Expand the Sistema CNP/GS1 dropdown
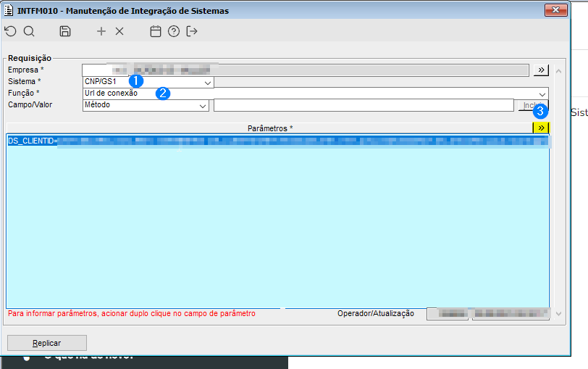The height and width of the screenshot is (369, 588). tap(207, 83)
